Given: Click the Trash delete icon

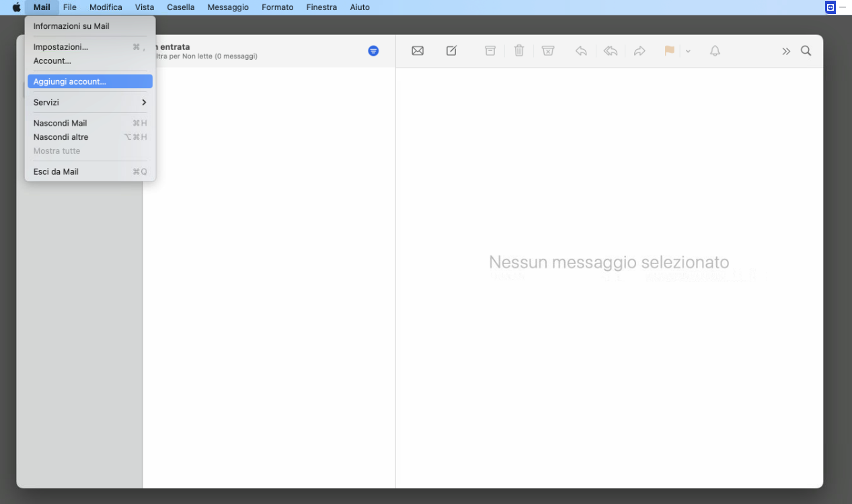Looking at the screenshot, I should tap(519, 51).
